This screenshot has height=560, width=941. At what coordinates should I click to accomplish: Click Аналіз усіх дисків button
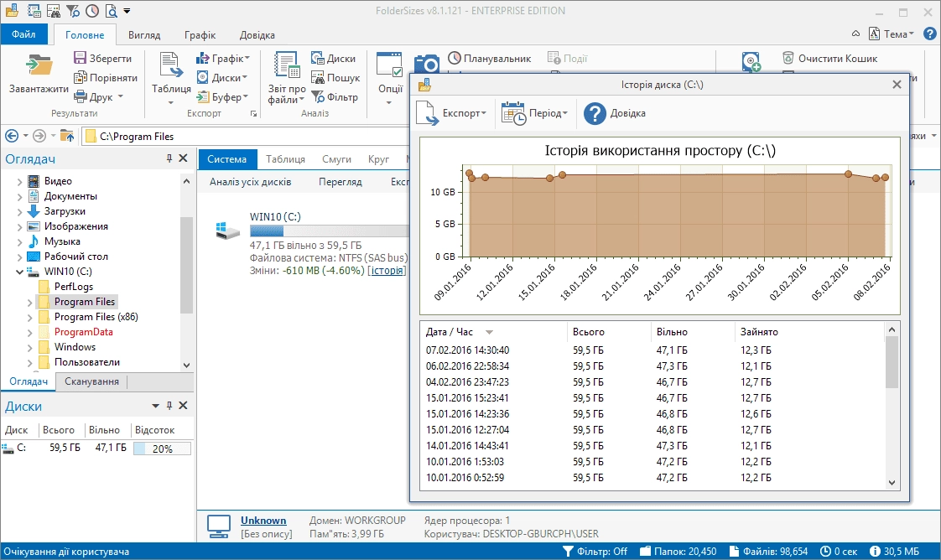pyautogui.click(x=250, y=182)
